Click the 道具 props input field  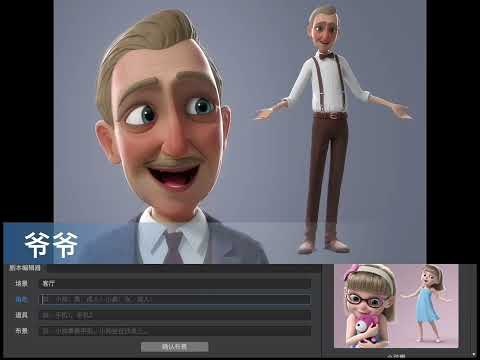pyautogui.click(x=175, y=315)
